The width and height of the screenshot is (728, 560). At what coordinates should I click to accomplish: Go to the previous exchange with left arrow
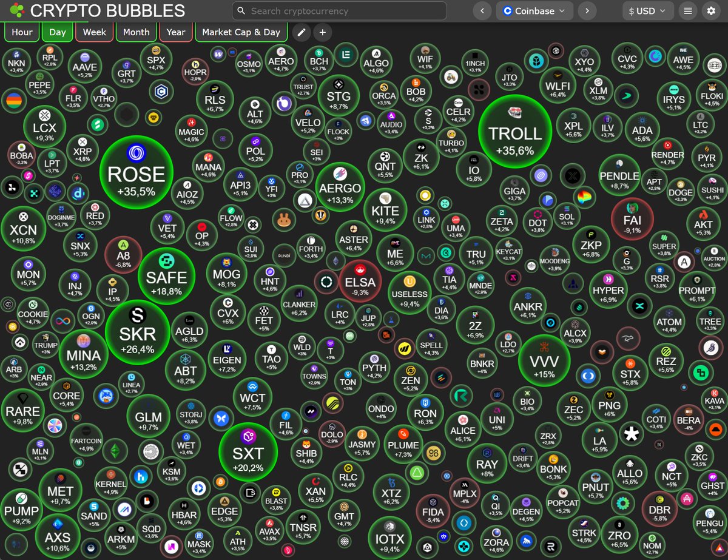pos(482,11)
